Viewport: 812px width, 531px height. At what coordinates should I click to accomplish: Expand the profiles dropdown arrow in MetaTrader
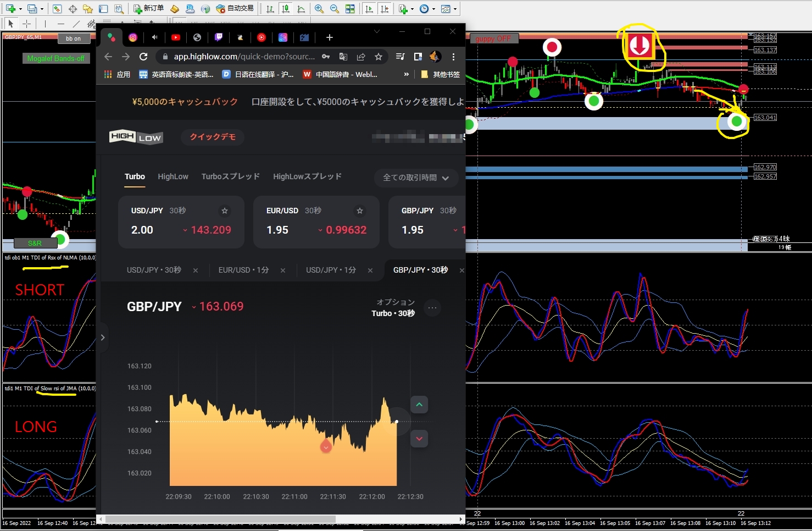(42, 9)
